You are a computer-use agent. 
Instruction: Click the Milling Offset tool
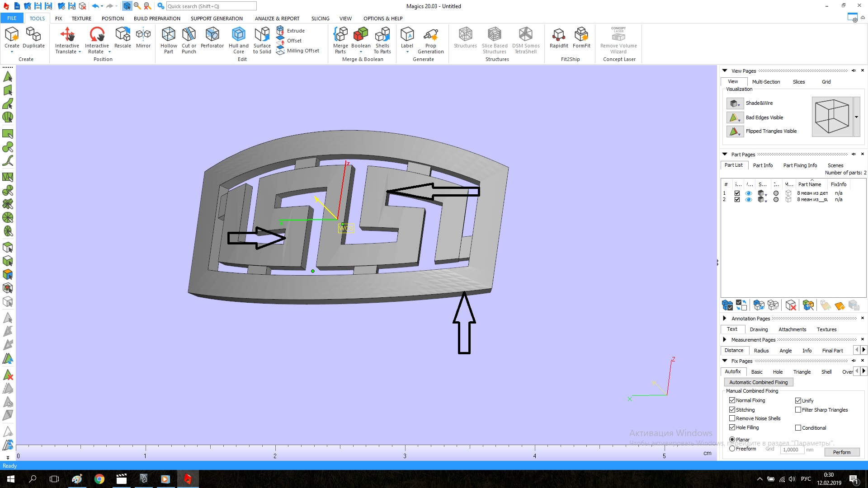298,51
